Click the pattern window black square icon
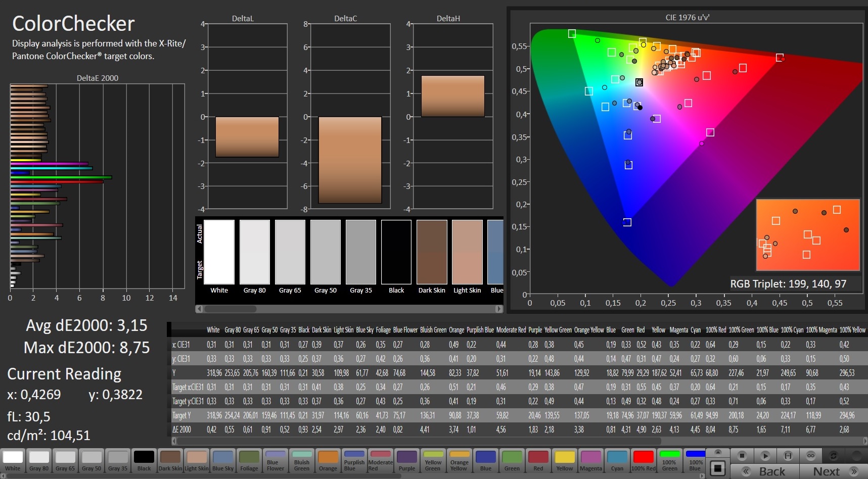The image size is (868, 479). point(717,468)
